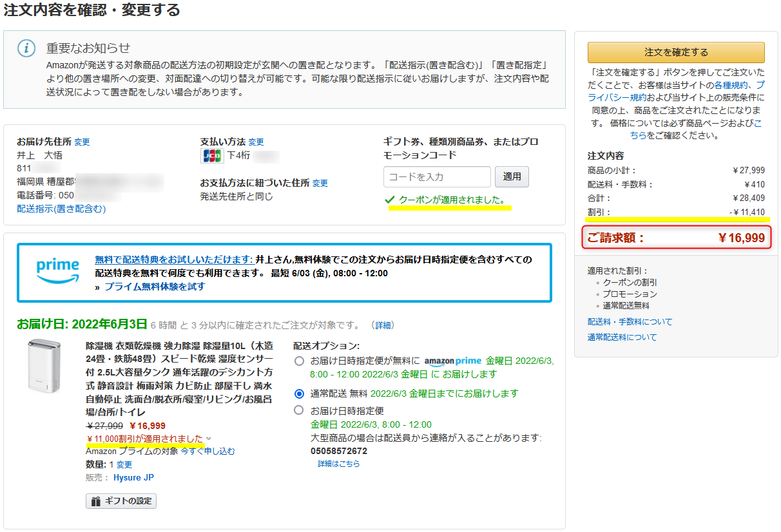Click the プロモーション applied discount item
The height and width of the screenshot is (532, 781).
click(630, 294)
